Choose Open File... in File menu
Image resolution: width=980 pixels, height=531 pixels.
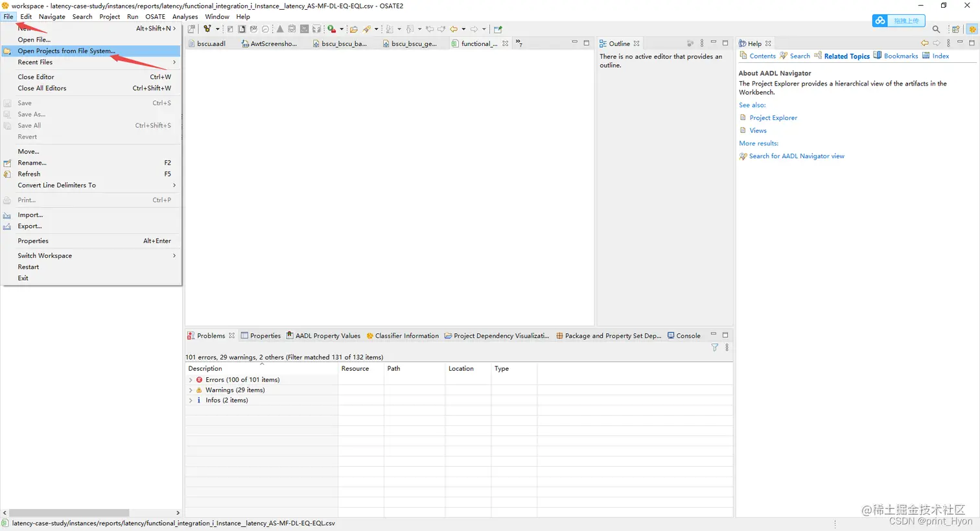point(91,40)
